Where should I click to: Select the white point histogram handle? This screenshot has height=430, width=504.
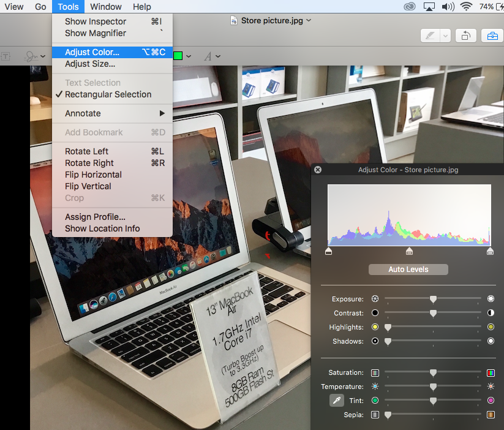(x=490, y=251)
